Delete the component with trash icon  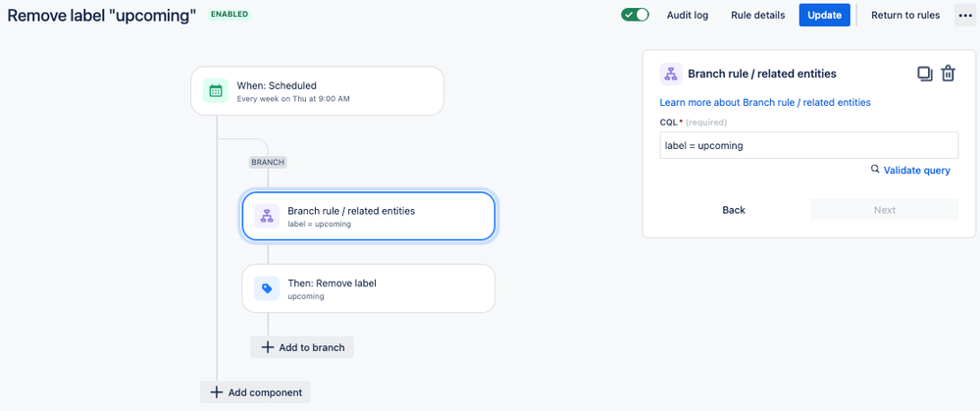click(949, 74)
